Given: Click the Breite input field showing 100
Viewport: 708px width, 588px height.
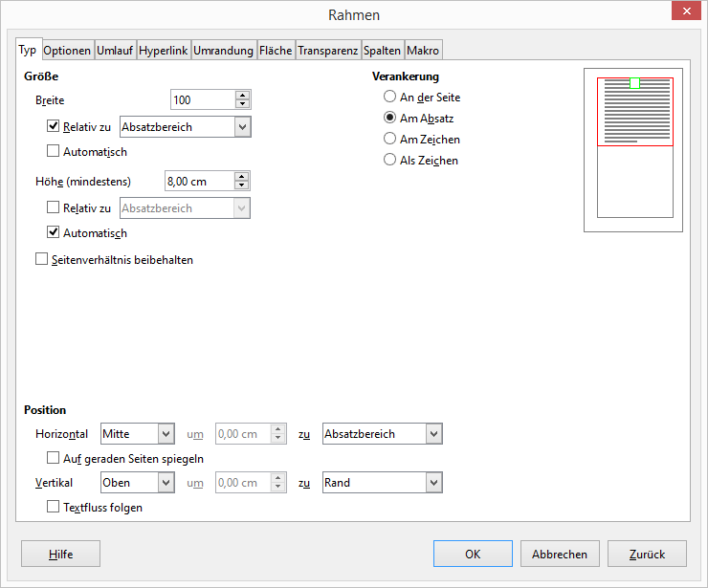Looking at the screenshot, I should coord(203,99).
